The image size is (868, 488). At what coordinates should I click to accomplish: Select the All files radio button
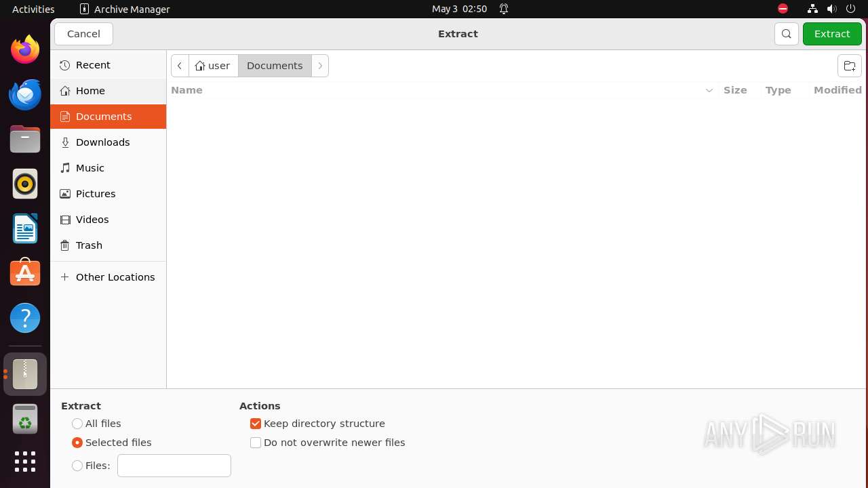[x=77, y=424]
